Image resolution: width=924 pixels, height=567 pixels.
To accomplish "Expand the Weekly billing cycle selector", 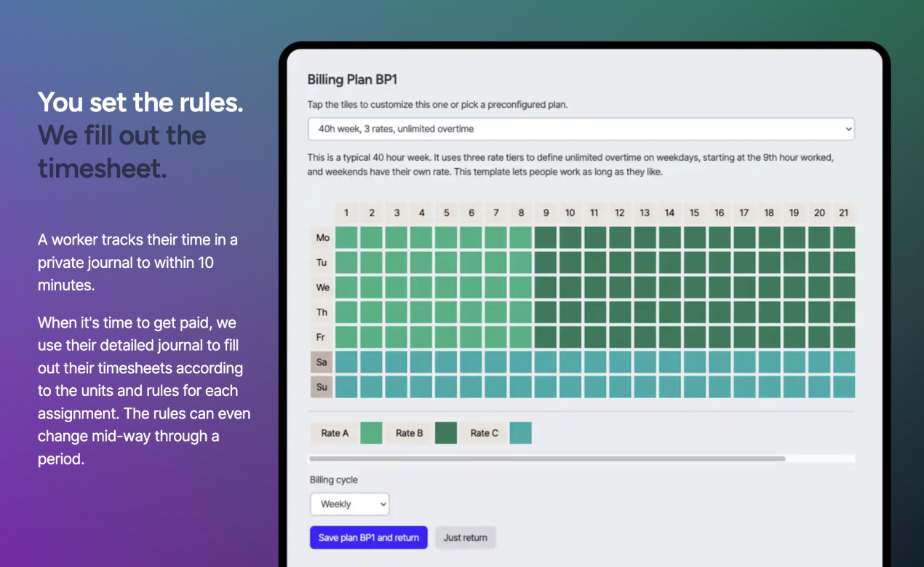I will click(349, 504).
